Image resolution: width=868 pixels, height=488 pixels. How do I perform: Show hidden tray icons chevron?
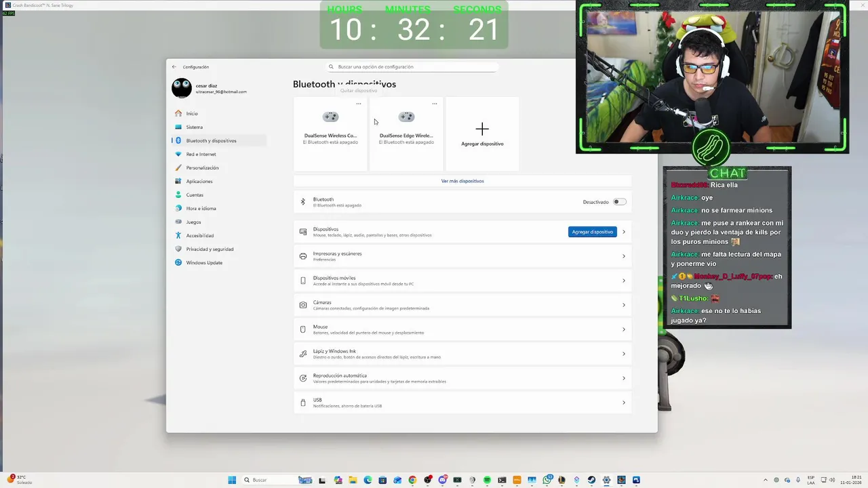(766, 480)
